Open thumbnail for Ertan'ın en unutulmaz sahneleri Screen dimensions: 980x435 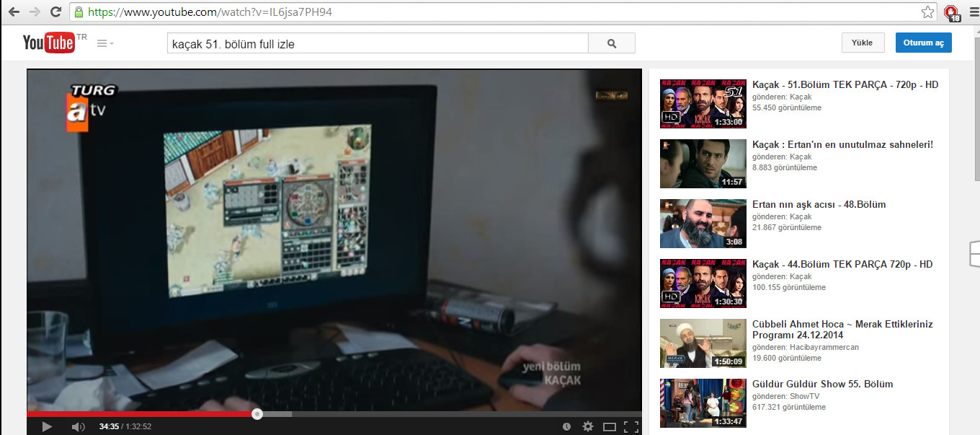point(703,164)
